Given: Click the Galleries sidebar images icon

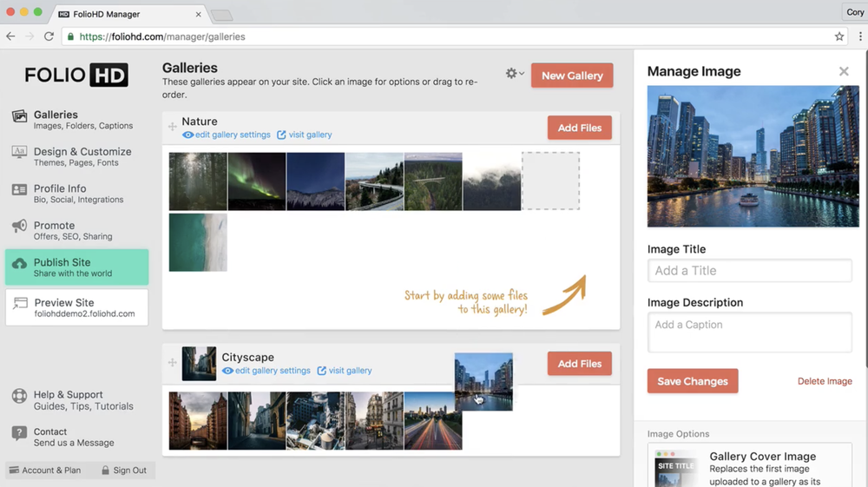Looking at the screenshot, I should [19, 116].
